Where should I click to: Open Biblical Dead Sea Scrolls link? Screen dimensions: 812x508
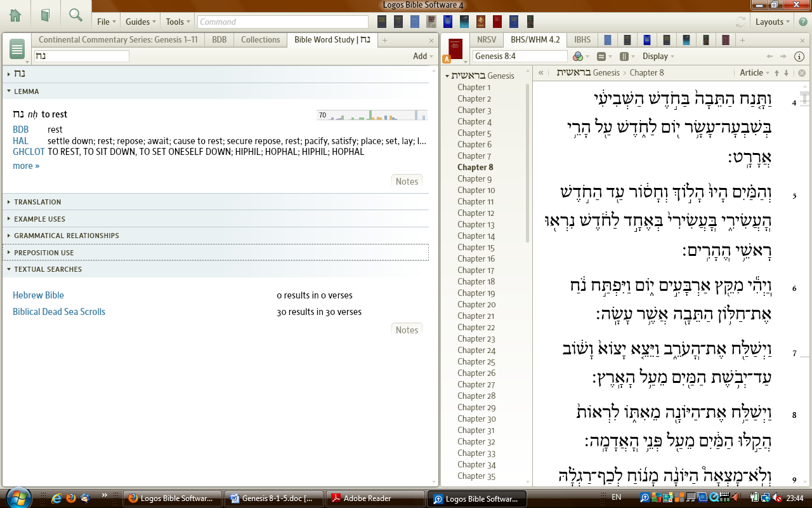pyautogui.click(x=59, y=312)
